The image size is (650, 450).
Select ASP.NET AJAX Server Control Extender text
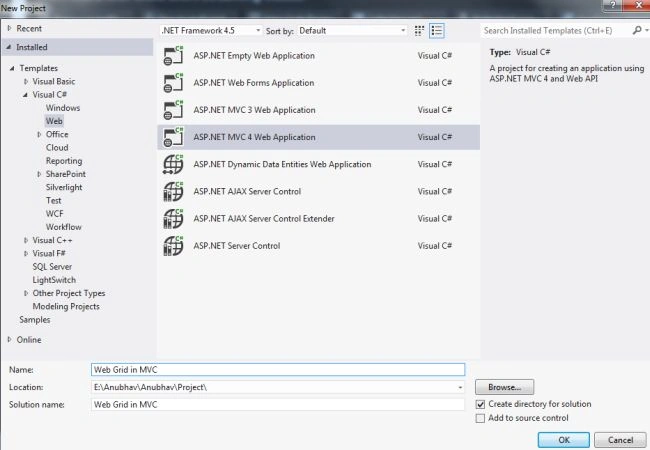click(264, 219)
